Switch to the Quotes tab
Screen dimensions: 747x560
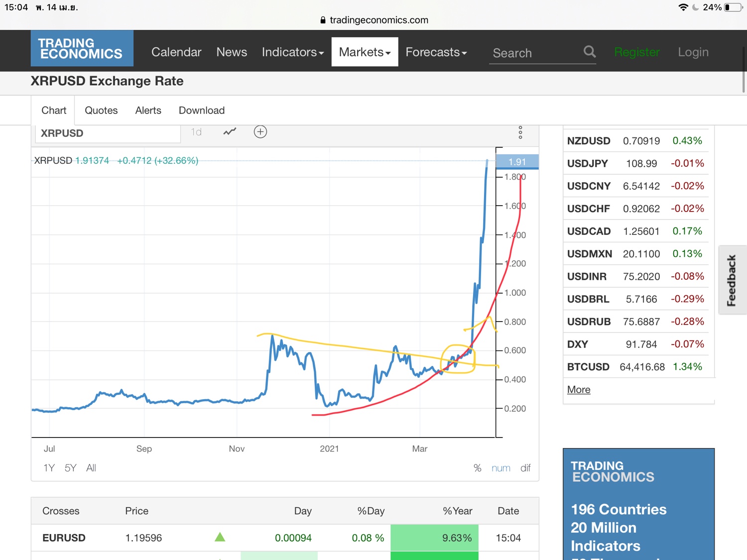[x=101, y=110]
